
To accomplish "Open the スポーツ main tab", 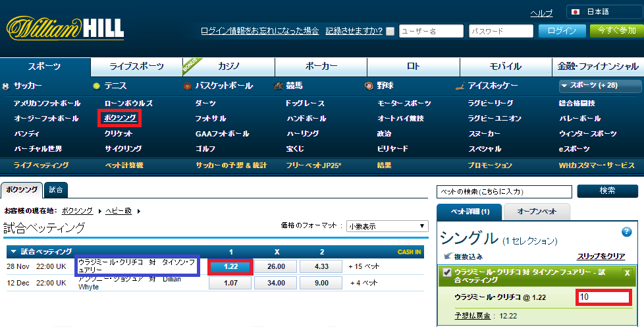I will pyautogui.click(x=45, y=67).
